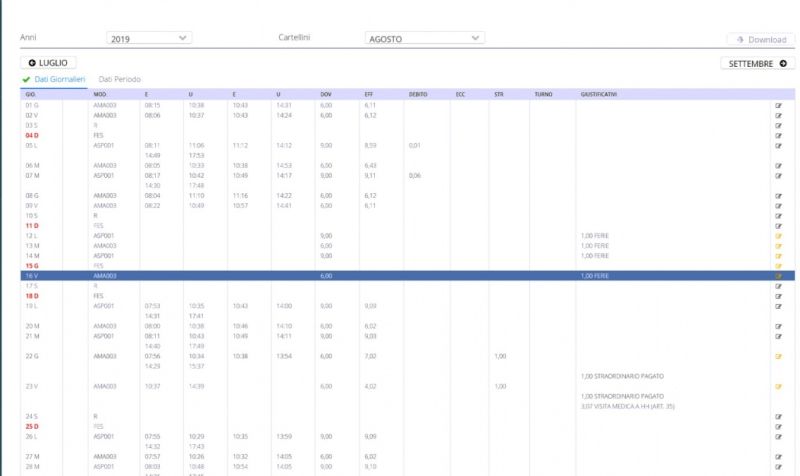The height and width of the screenshot is (476, 800).
Task: Click the MOD column header
Action: (x=99, y=94)
